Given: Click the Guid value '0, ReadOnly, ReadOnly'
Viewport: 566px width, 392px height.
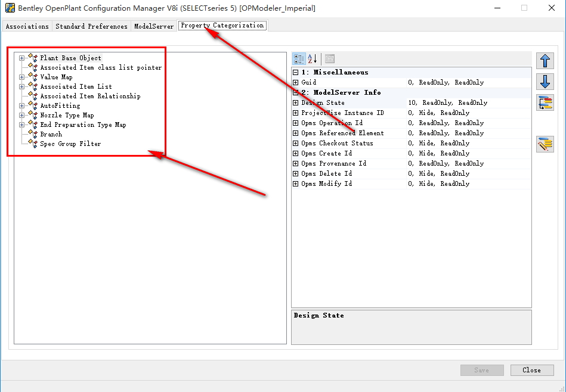Looking at the screenshot, I should pos(469,83).
